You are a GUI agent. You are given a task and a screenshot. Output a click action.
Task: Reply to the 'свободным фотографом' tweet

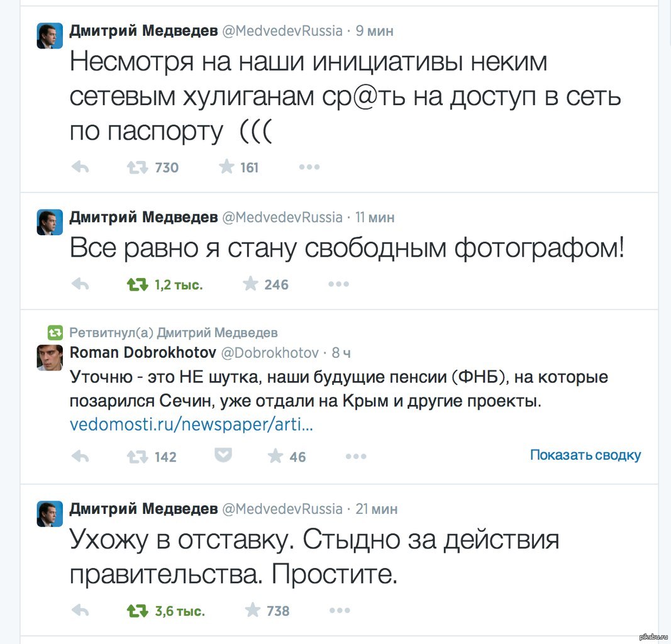80,284
